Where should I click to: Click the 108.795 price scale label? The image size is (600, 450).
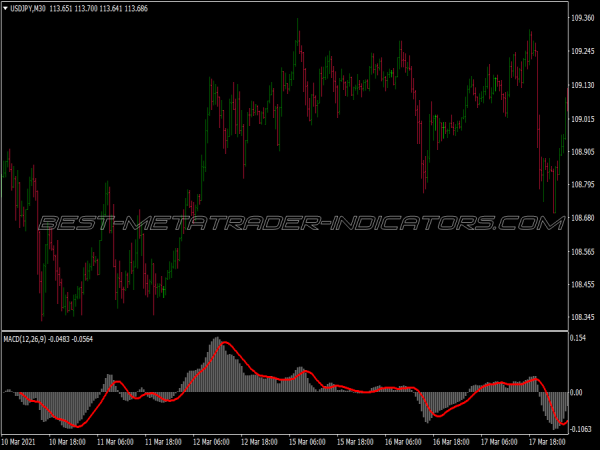[583, 185]
